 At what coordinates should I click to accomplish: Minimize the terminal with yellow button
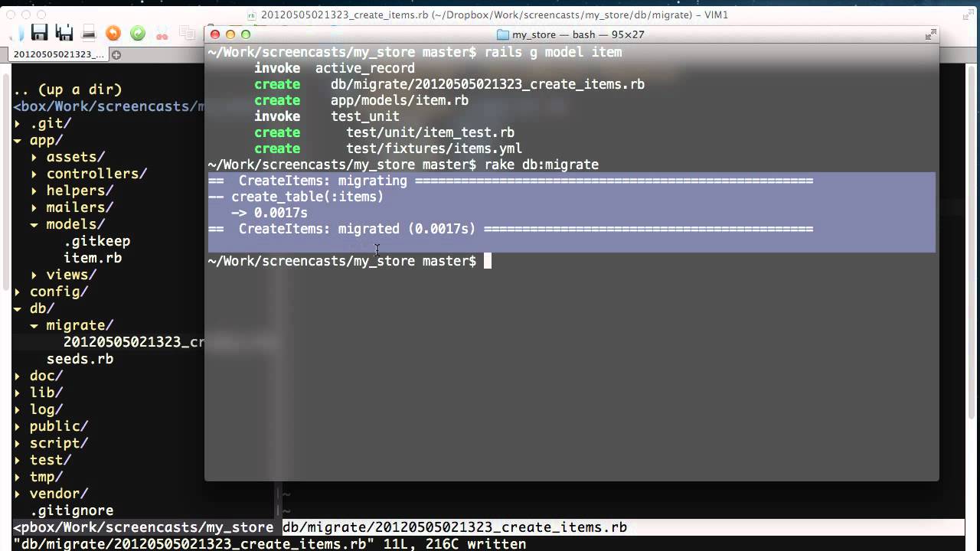[x=230, y=34]
